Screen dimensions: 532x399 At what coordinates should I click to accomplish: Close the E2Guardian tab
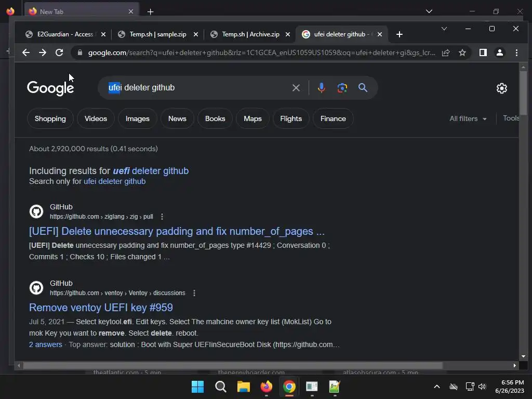(x=103, y=34)
